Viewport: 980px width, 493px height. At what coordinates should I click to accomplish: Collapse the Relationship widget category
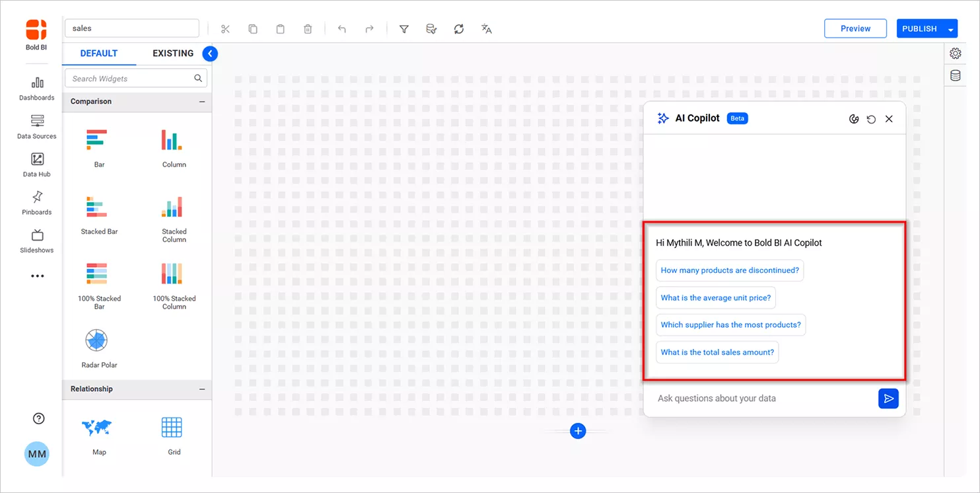point(202,389)
